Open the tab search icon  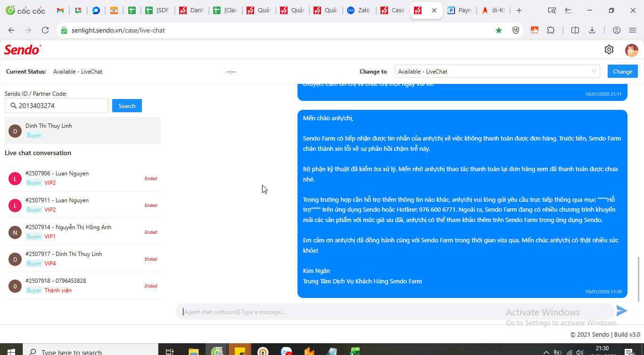pos(552,10)
